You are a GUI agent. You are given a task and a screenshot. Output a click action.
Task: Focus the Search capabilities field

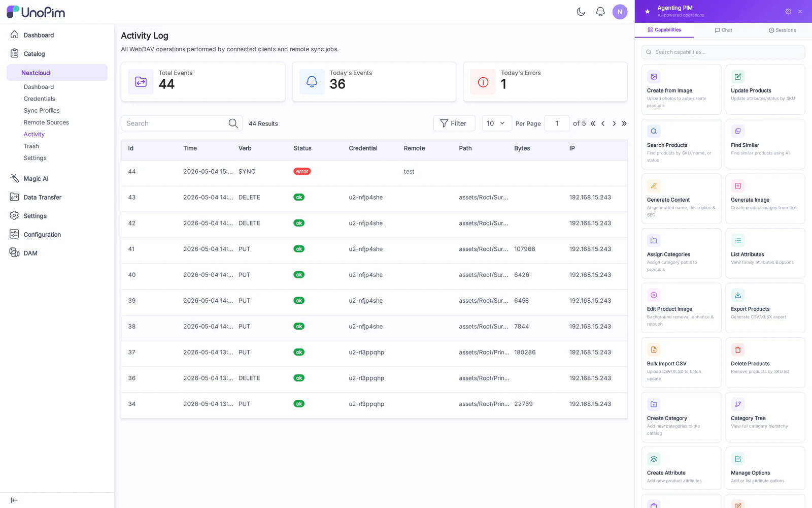click(723, 52)
